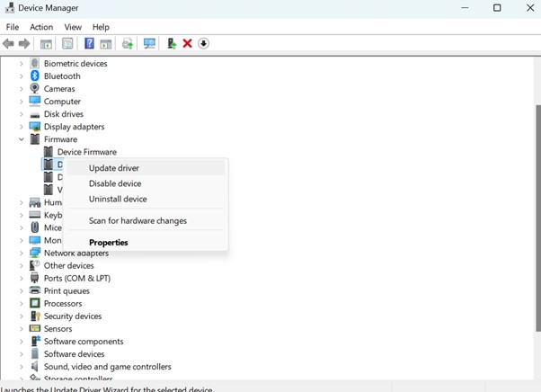The width and height of the screenshot is (541, 392).
Task: Toggle the show/hide console tree icon
Action: tap(46, 44)
